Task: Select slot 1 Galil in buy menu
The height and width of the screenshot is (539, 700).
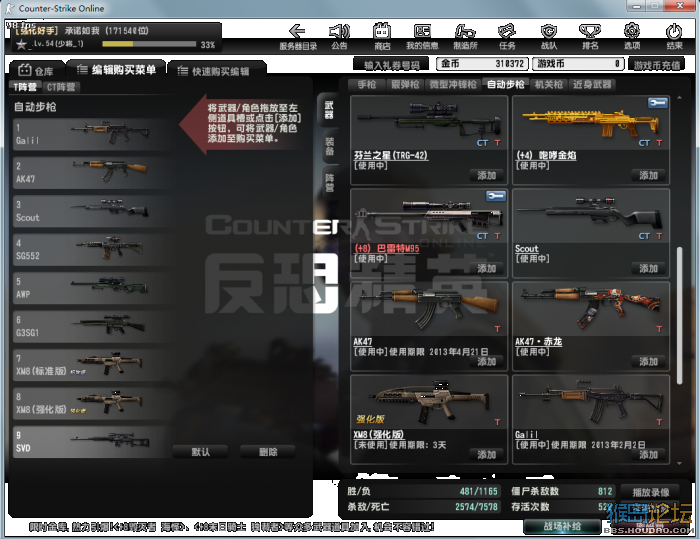Action: point(92,134)
